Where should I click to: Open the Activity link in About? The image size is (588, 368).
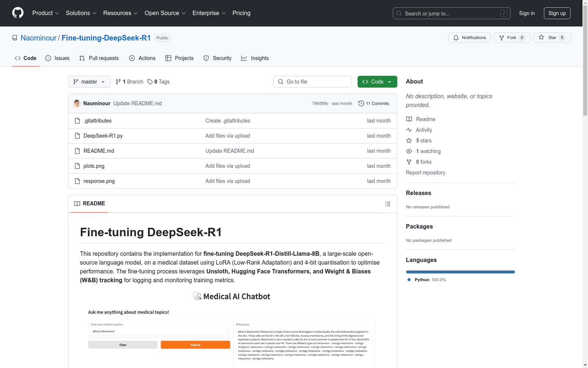click(419, 130)
